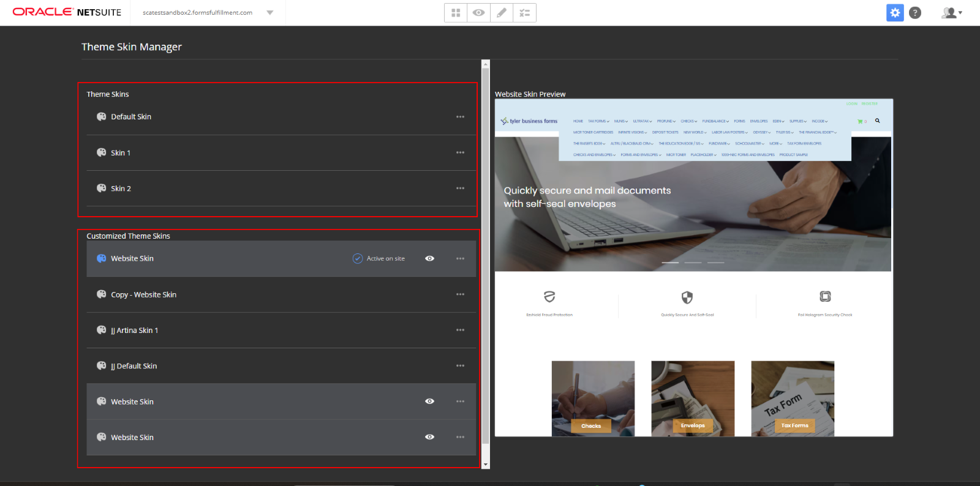Viewport: 980px width, 486px height.
Task: Open the three-dot menu for JJ Artina Skin 1
Action: (460, 331)
